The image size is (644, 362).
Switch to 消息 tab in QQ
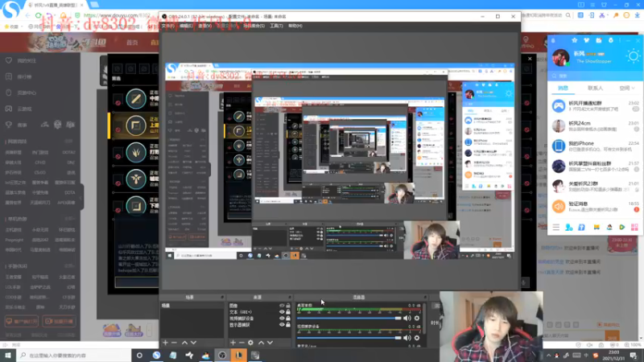[x=563, y=88]
